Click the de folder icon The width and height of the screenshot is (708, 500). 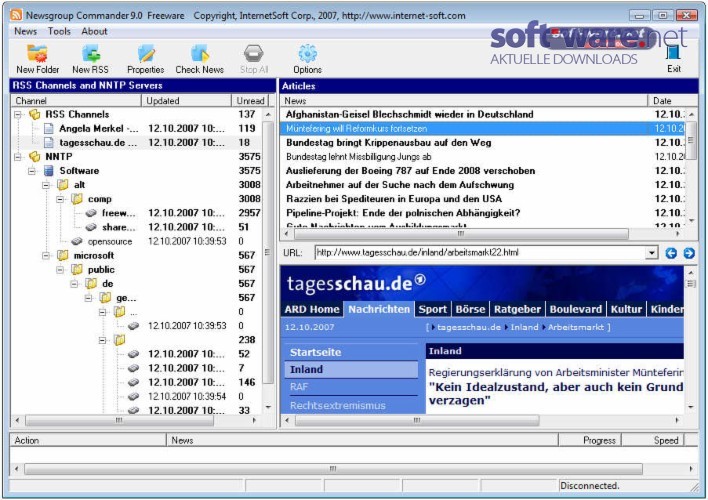coord(91,283)
